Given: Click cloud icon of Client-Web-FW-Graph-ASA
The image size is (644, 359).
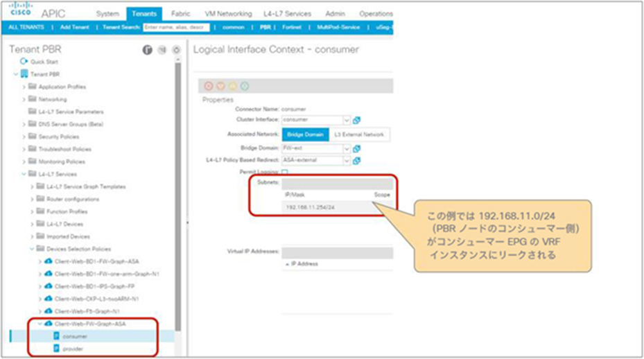Looking at the screenshot, I should tap(49, 324).
